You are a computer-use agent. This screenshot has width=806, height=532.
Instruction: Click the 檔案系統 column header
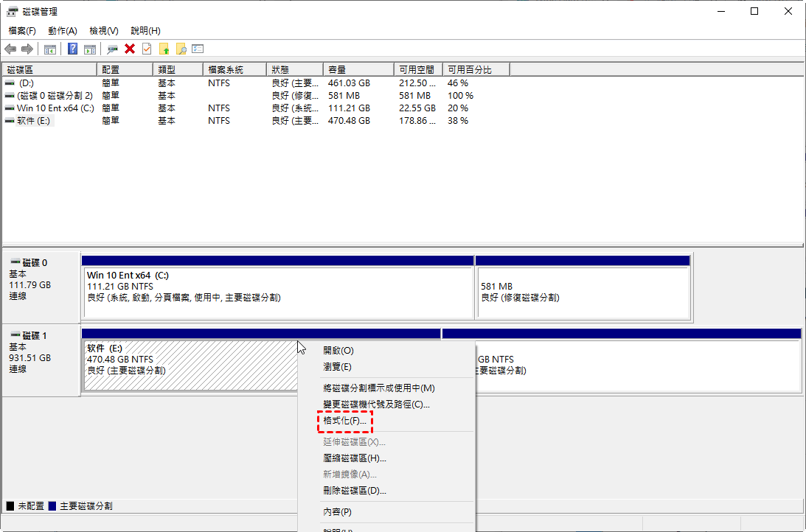(233, 69)
